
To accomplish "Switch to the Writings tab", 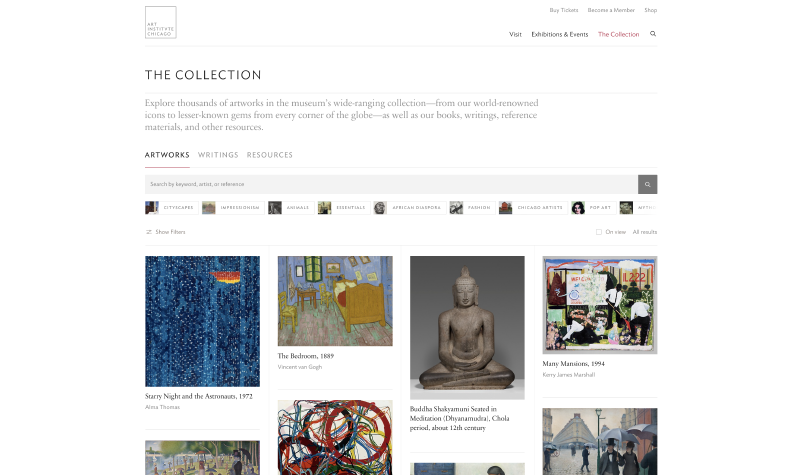I will tap(218, 155).
